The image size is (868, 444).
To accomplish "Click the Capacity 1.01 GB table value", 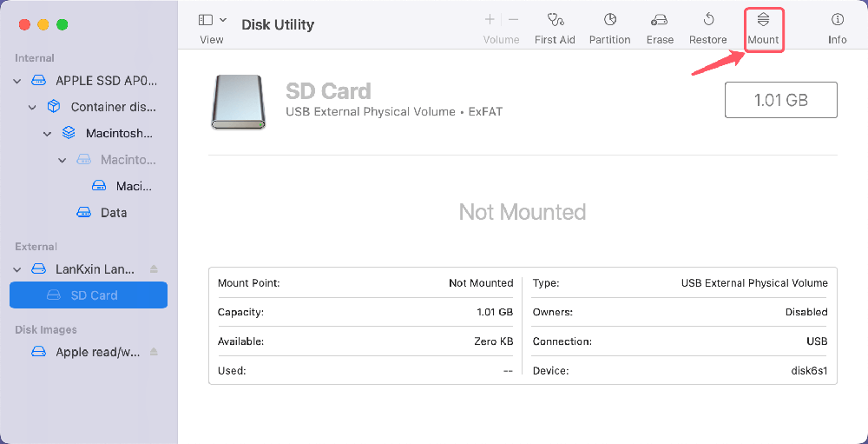I will point(495,312).
